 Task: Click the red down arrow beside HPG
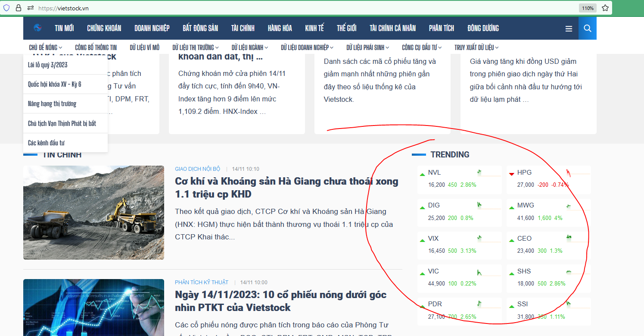tap(511, 174)
